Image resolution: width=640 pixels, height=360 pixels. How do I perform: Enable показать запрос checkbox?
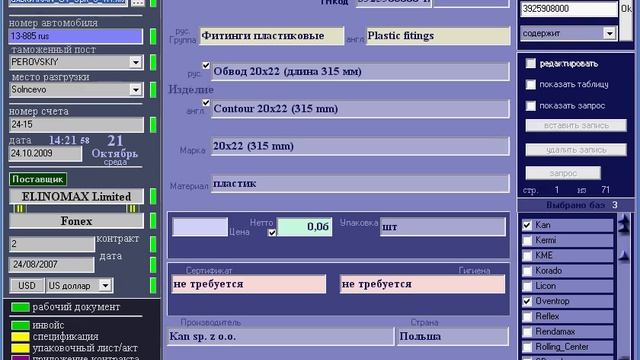click(x=531, y=106)
